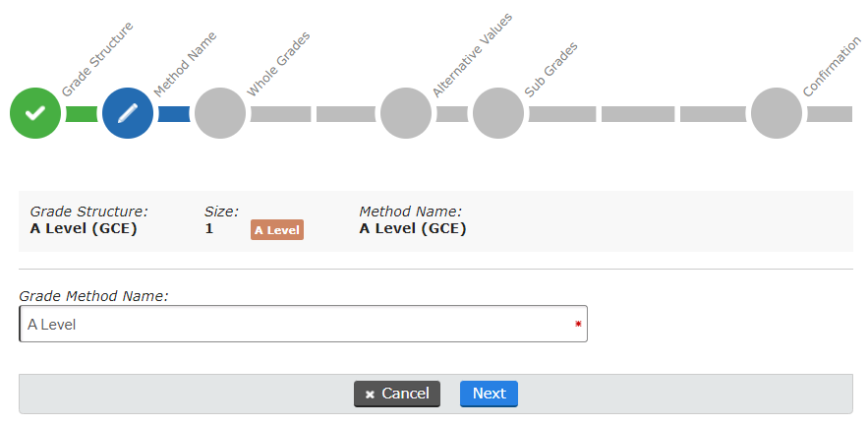The height and width of the screenshot is (425, 868).
Task: Select the rotated Whole Grades step label
Action: point(278,64)
